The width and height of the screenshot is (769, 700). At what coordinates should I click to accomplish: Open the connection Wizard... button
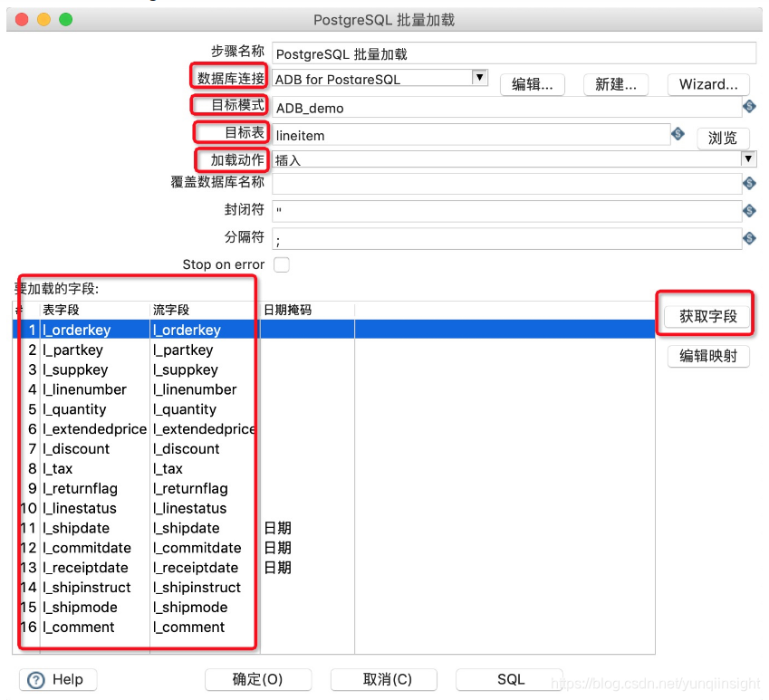708,84
